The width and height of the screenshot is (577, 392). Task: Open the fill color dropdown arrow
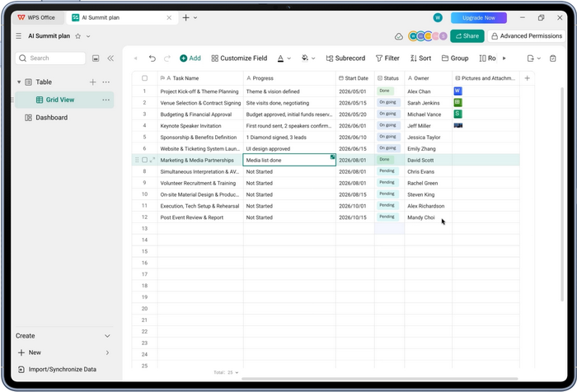313,58
